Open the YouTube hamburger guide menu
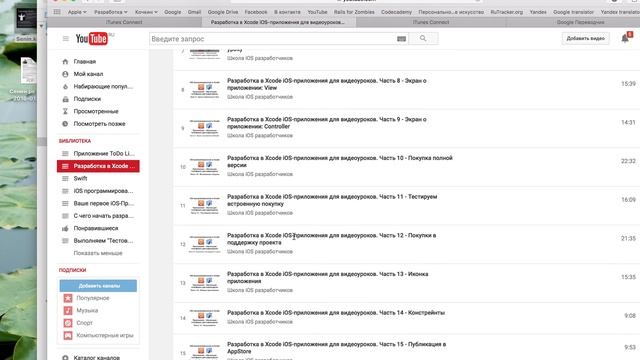The image size is (640, 360). point(65,39)
